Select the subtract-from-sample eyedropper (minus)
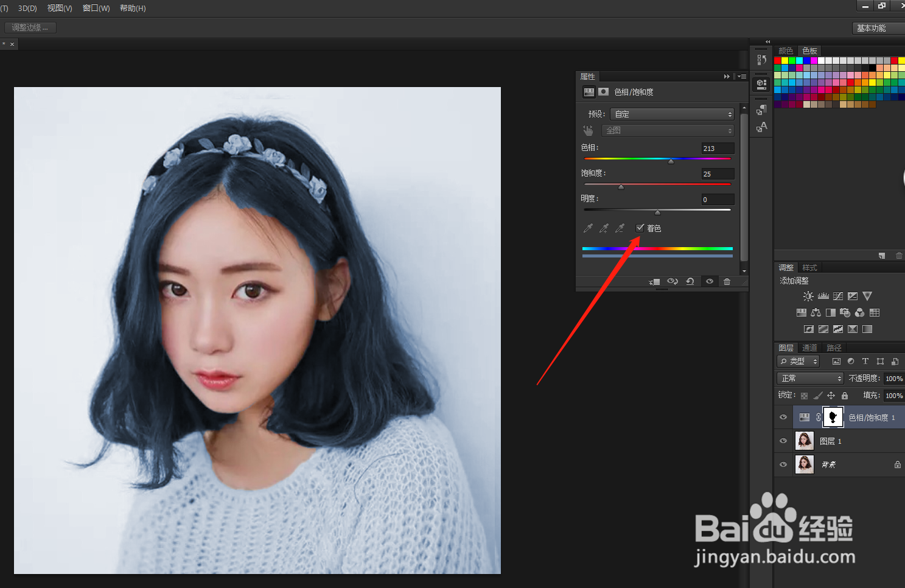905x588 pixels. (620, 228)
